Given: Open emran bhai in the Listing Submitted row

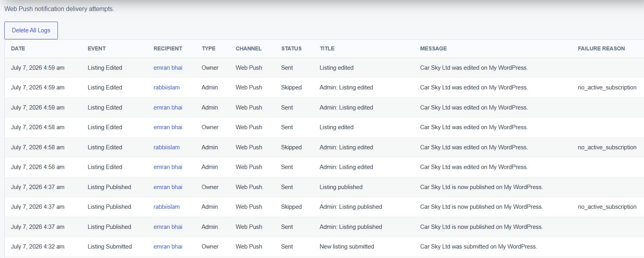Looking at the screenshot, I should (168, 247).
